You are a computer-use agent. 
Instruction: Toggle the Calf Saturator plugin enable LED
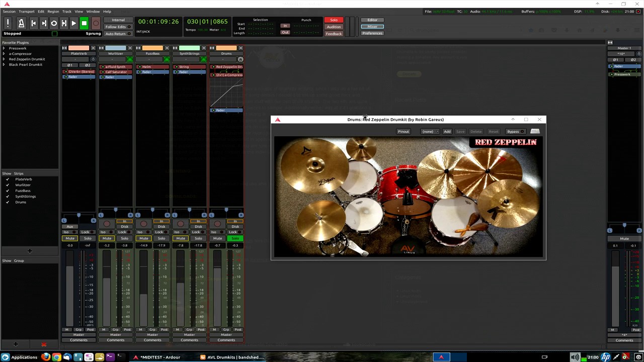click(x=103, y=72)
